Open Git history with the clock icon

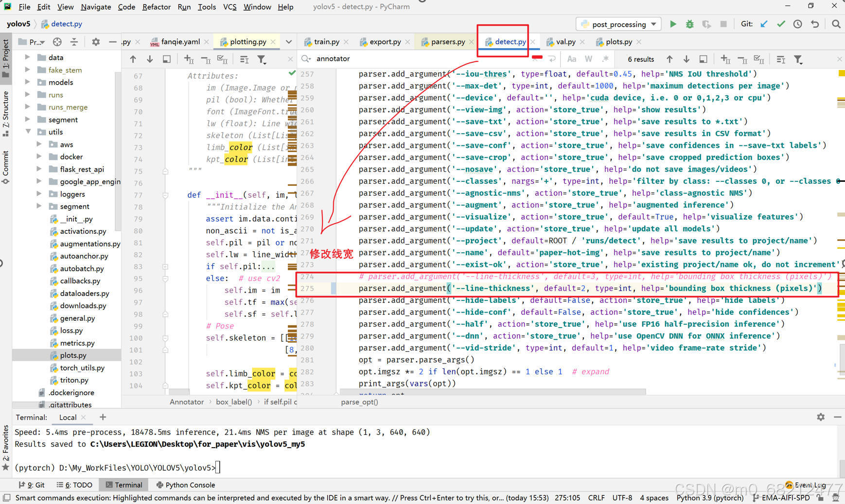[x=797, y=24]
